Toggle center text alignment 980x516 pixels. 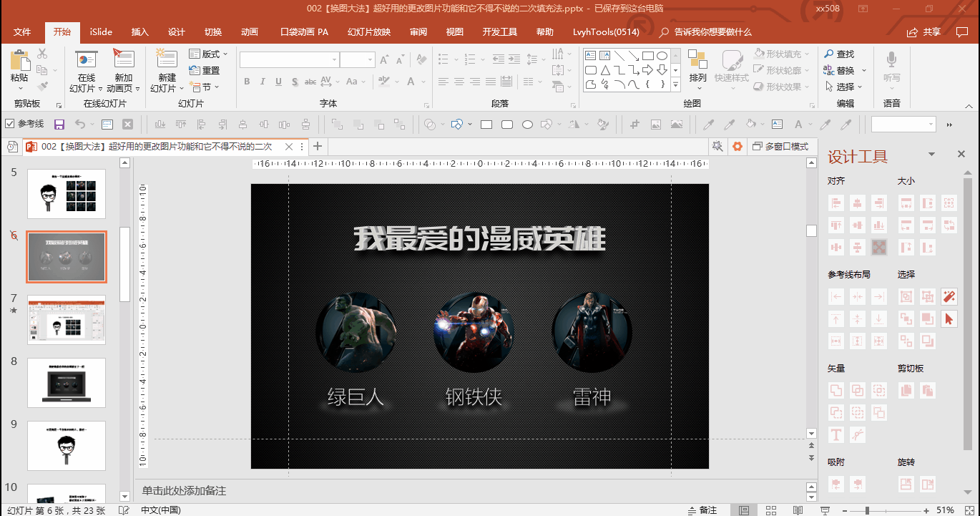[x=459, y=82]
